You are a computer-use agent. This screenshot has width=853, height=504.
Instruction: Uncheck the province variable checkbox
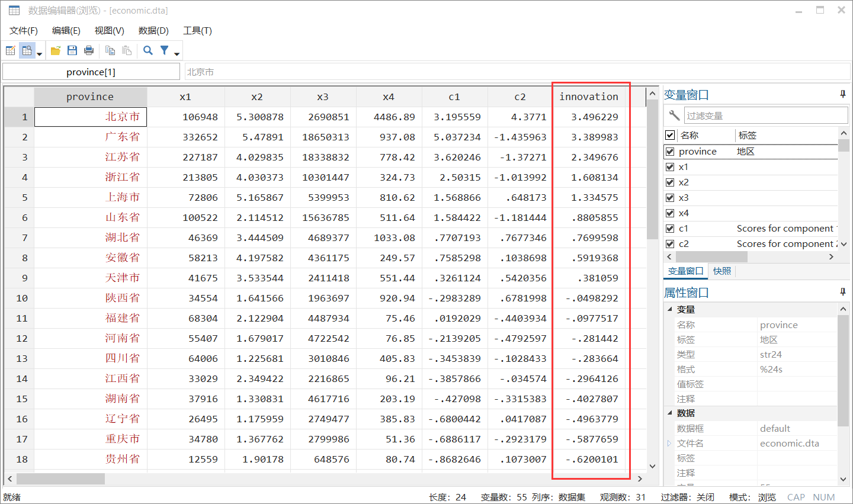click(670, 152)
